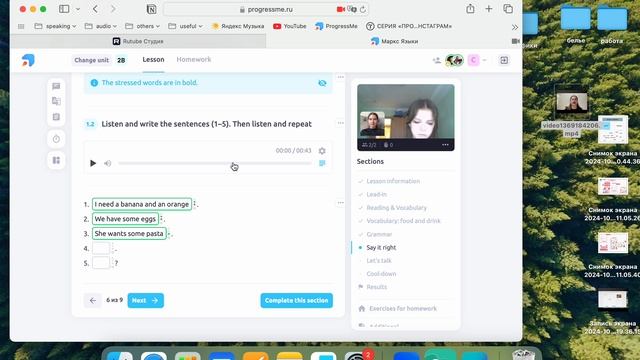Click the answer 'She wants some pasta'
Image resolution: width=640 pixels, height=360 pixels.
click(129, 233)
